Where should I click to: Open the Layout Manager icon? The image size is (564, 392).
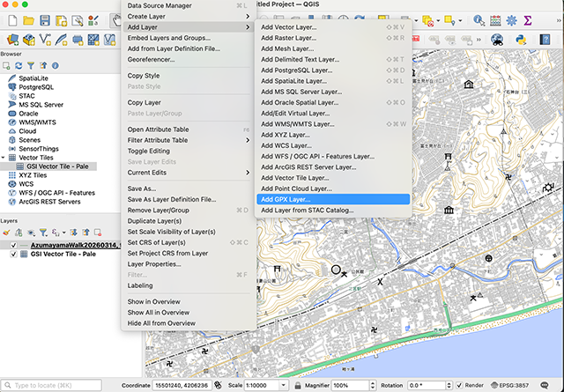77,20
